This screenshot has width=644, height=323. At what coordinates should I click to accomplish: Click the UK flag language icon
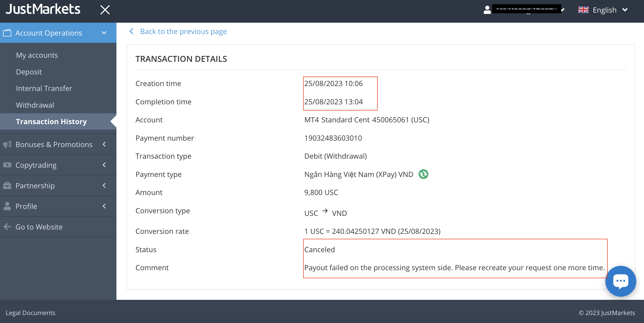(x=583, y=10)
